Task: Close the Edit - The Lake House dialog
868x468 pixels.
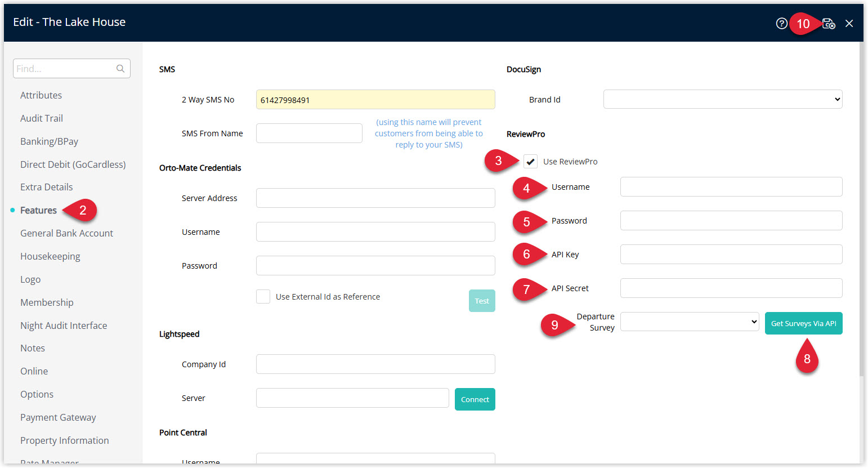Action: [x=849, y=24]
